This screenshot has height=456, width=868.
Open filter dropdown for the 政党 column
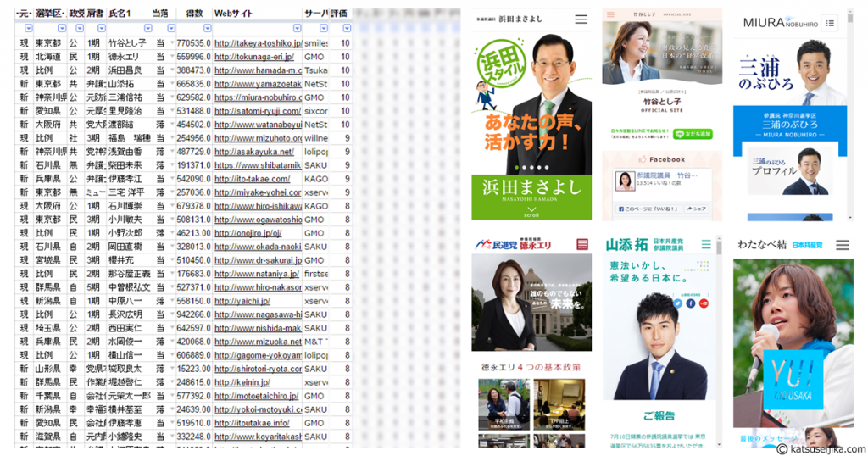(79, 28)
